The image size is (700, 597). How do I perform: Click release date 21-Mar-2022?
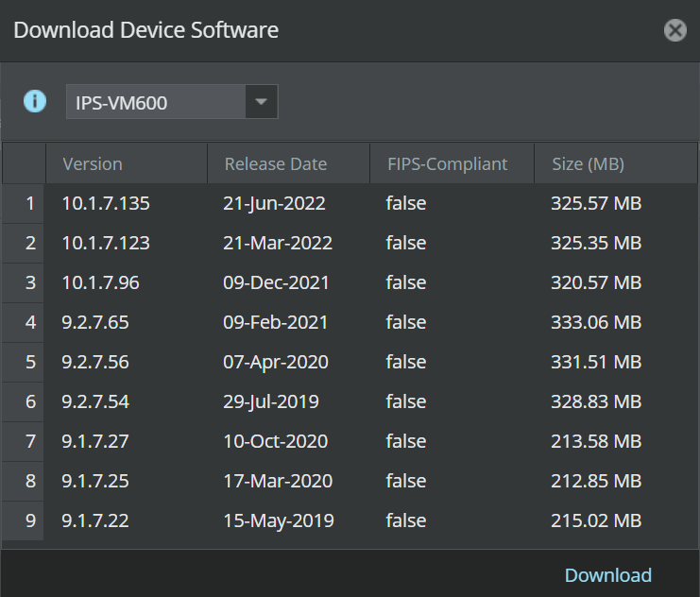[x=278, y=243]
